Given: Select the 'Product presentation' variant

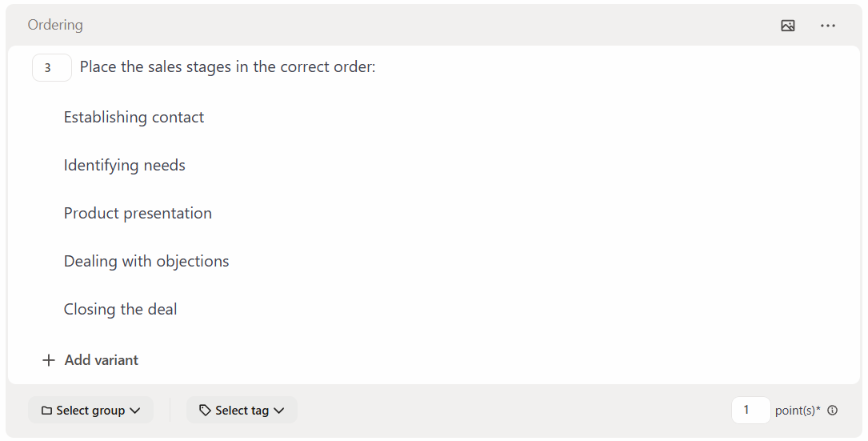Looking at the screenshot, I should [x=138, y=214].
